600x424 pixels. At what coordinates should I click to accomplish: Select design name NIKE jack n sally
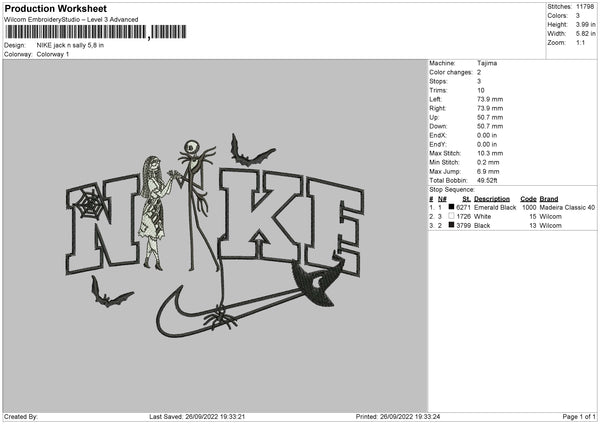pyautogui.click(x=70, y=45)
